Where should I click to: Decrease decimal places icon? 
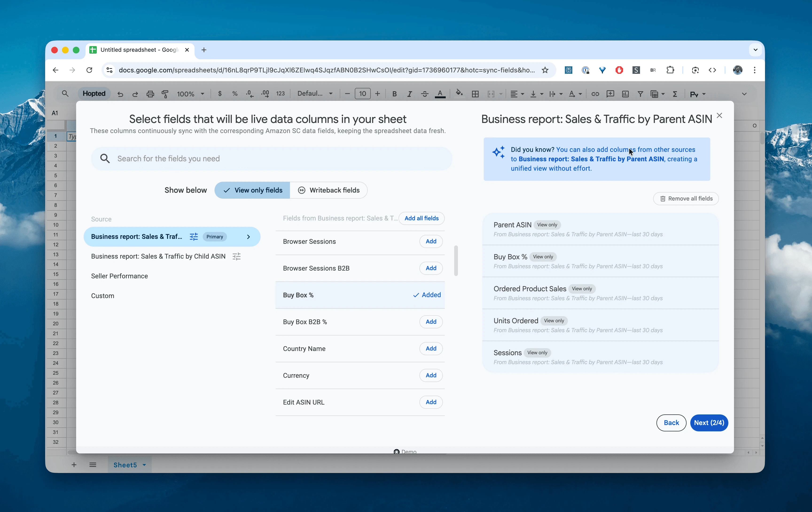(250, 94)
